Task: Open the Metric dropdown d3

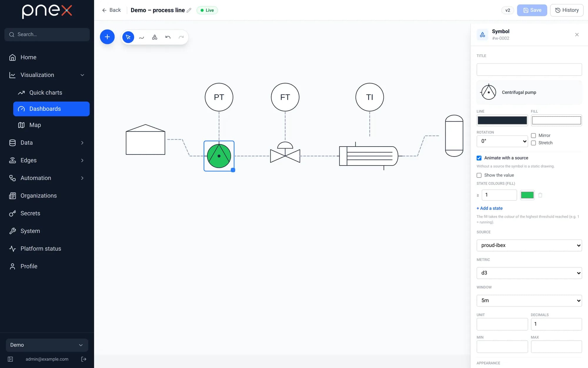Action: [x=529, y=273]
